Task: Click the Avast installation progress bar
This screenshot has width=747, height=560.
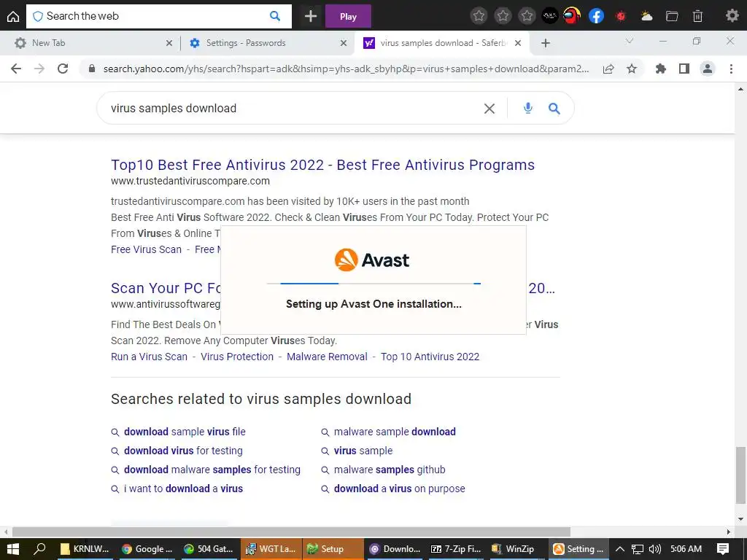Action: (x=373, y=284)
